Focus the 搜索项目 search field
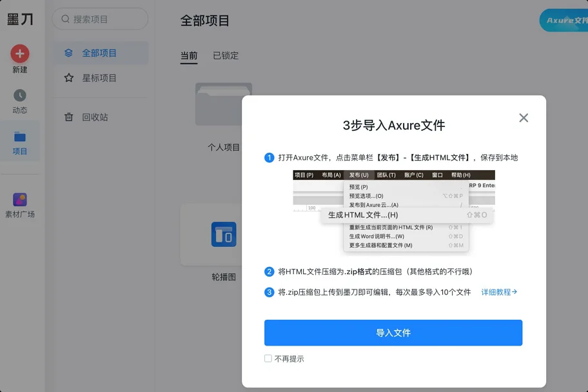The width and height of the screenshot is (588, 392). point(100,19)
